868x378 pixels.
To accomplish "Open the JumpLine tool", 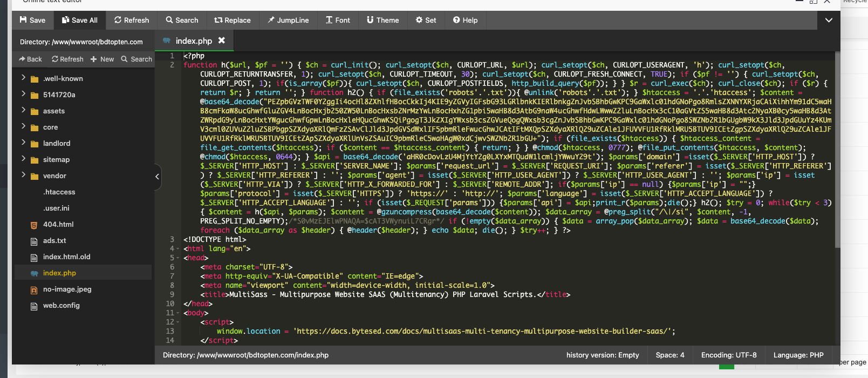I will 288,20.
